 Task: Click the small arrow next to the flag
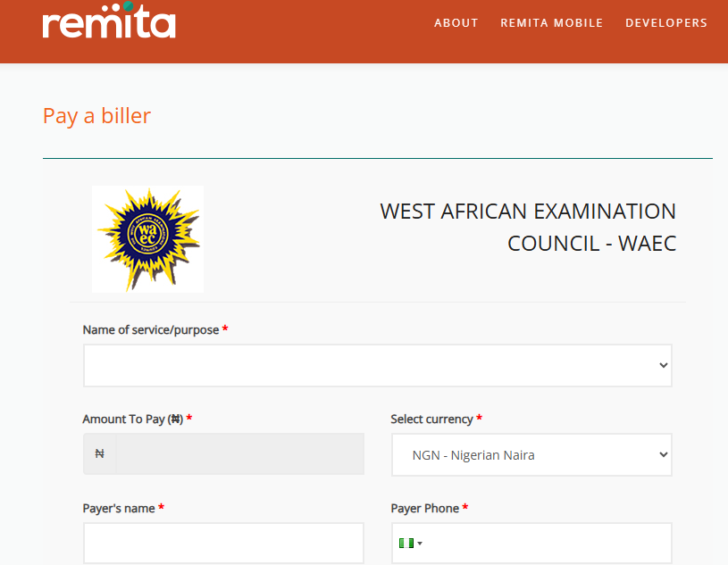420,543
